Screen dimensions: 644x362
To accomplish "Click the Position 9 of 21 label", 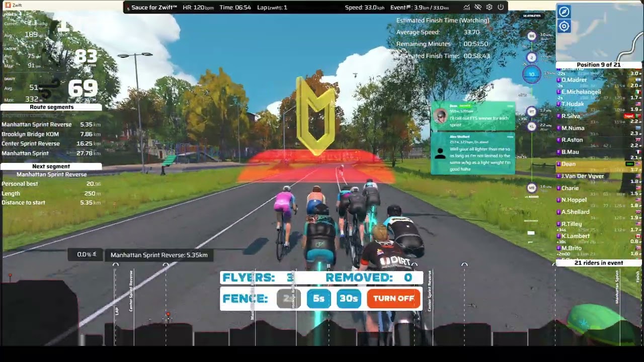I will 599,65.
